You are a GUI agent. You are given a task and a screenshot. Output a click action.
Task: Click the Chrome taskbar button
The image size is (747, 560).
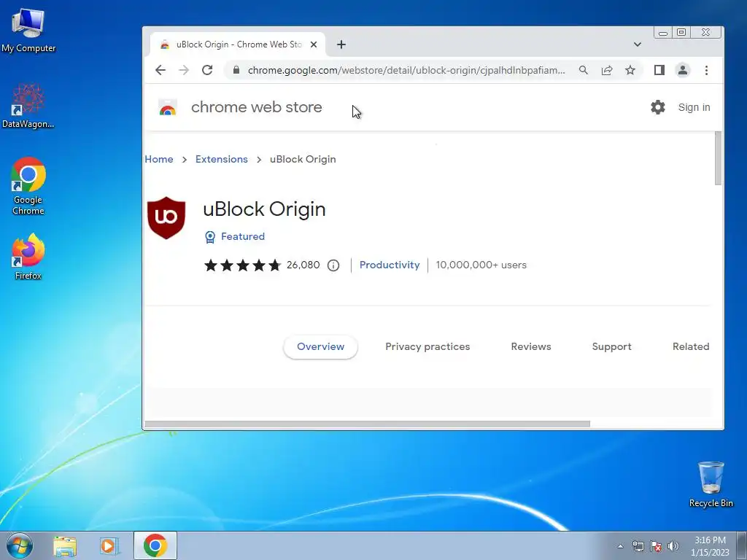click(x=155, y=545)
